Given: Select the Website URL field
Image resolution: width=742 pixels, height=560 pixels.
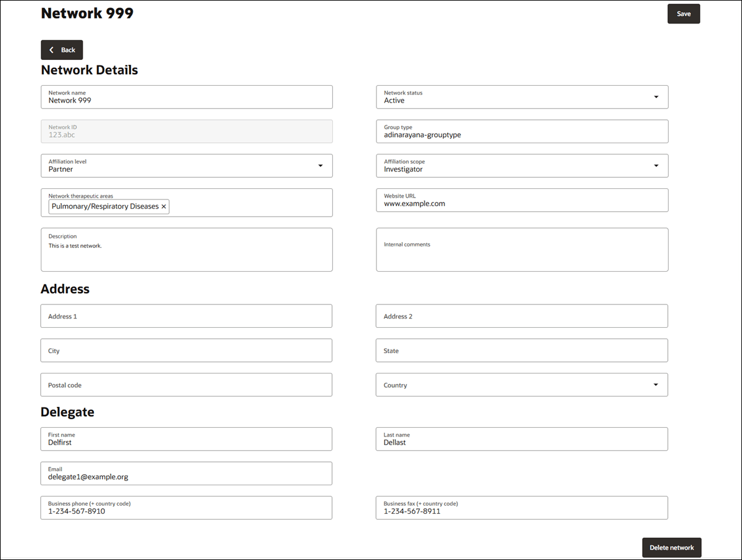Looking at the screenshot, I should [522, 200].
